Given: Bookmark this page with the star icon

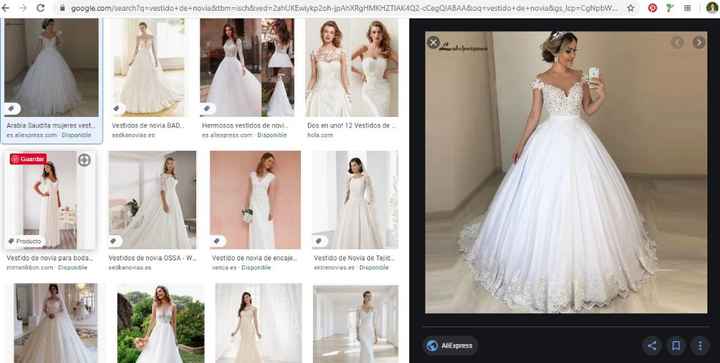Looking at the screenshot, I should [631, 8].
